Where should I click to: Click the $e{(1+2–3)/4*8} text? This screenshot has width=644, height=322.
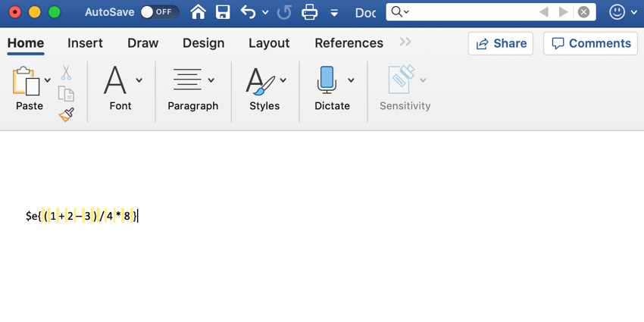81,216
